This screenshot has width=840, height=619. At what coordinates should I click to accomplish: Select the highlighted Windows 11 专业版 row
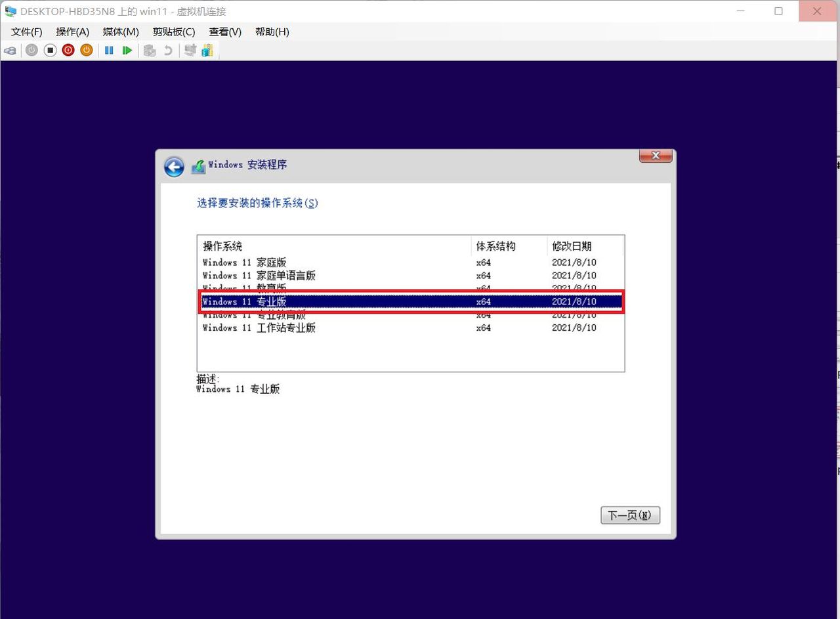click(411, 302)
